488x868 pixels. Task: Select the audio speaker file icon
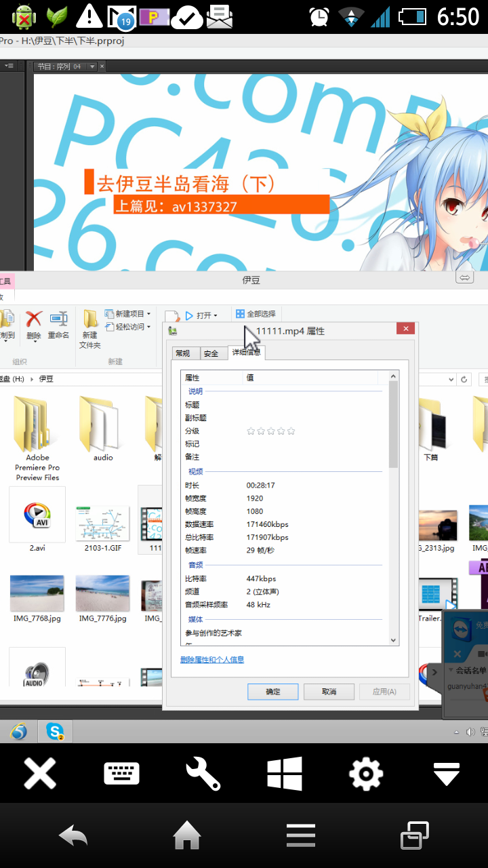click(37, 668)
